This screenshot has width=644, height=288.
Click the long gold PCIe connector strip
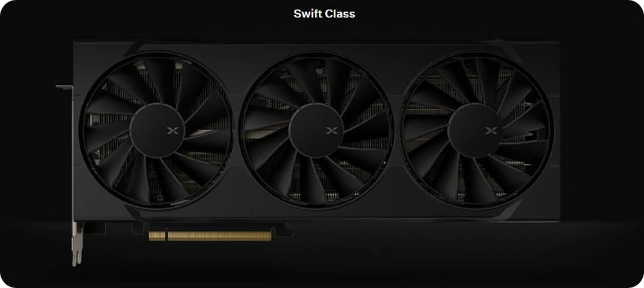click(220, 236)
